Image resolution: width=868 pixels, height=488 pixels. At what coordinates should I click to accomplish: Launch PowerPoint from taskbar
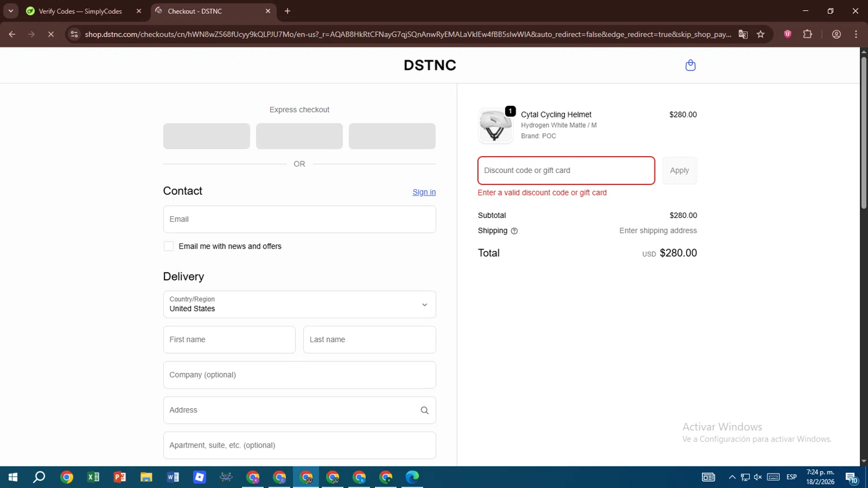[120, 477]
